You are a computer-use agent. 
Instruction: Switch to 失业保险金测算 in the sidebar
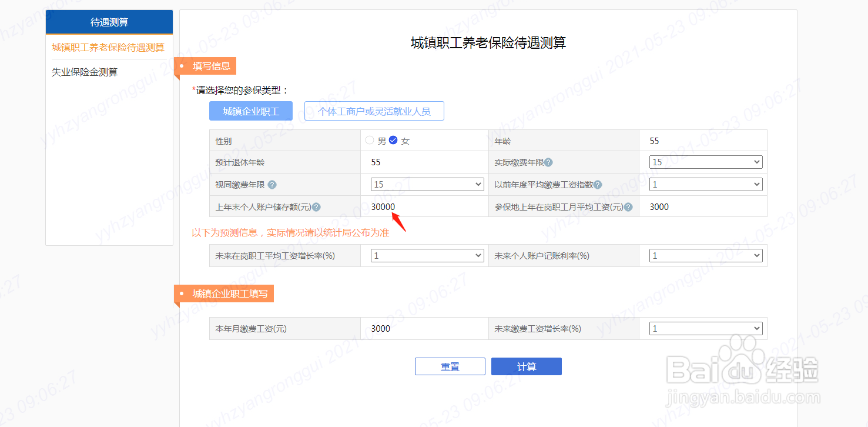coord(85,72)
